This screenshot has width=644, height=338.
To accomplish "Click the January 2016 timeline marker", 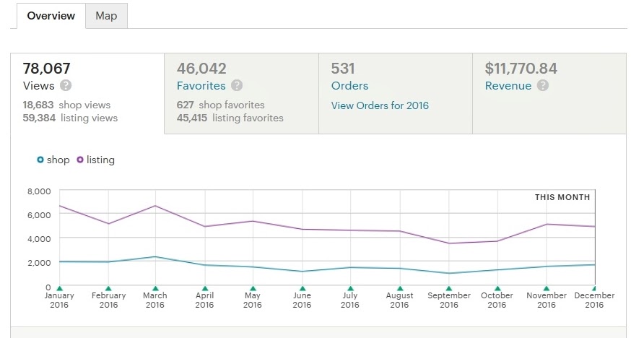I will tap(59, 288).
